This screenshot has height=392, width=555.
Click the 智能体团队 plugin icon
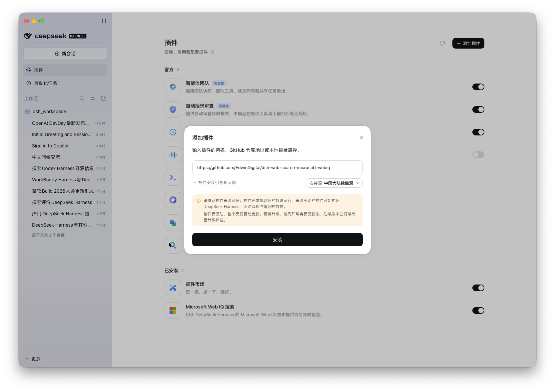point(173,87)
